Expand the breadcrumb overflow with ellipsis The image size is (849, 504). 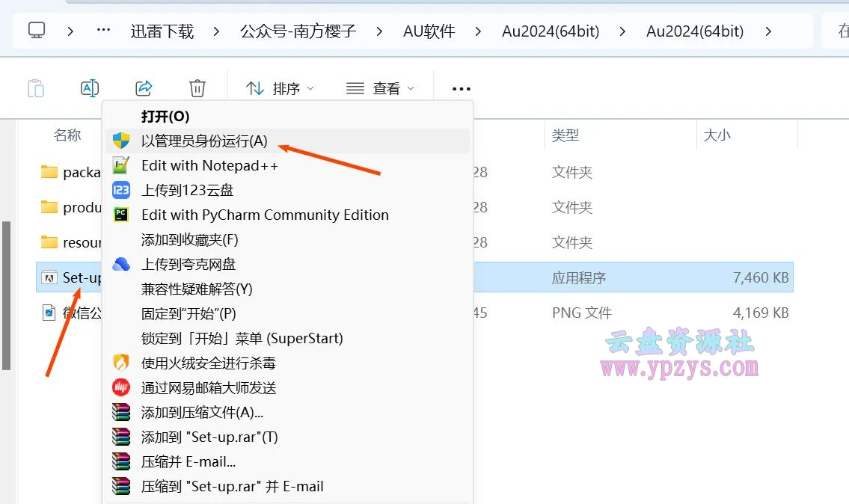pyautogui.click(x=103, y=30)
